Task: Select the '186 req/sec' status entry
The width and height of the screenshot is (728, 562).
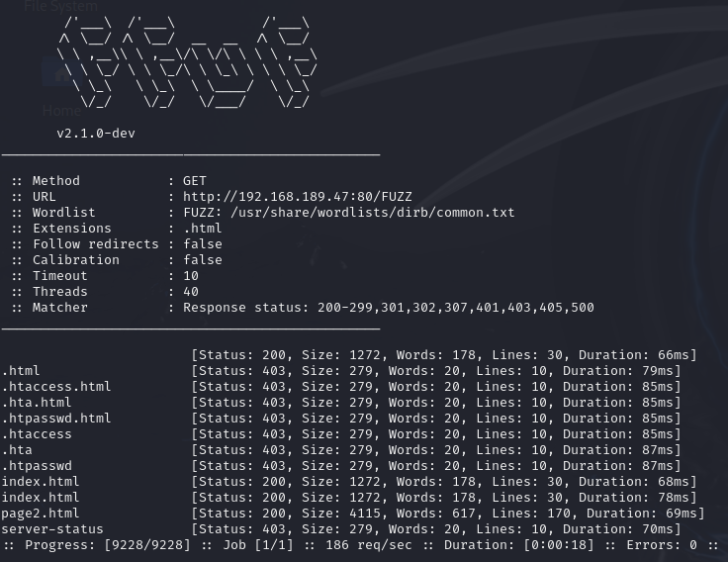Action: (x=369, y=545)
